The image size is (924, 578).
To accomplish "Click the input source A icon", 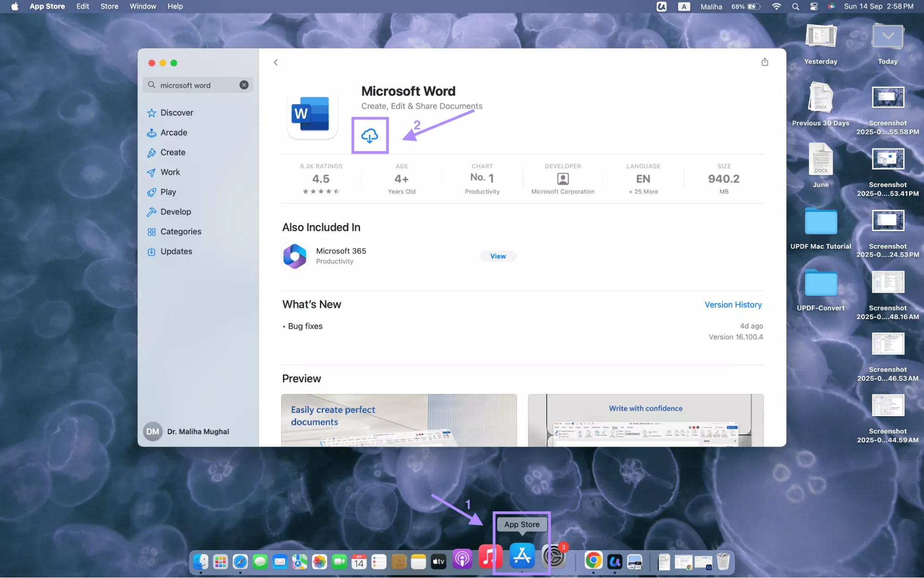I will pyautogui.click(x=684, y=6).
